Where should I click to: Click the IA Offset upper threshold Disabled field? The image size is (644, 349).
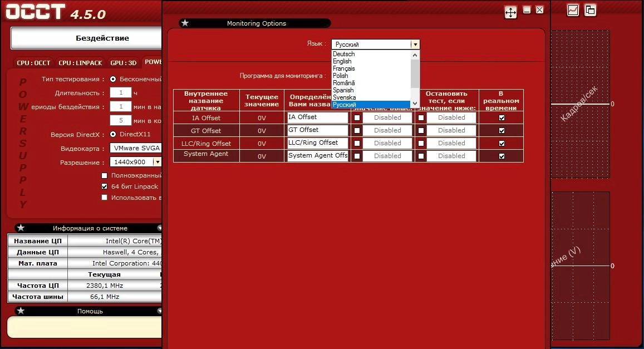click(x=387, y=117)
